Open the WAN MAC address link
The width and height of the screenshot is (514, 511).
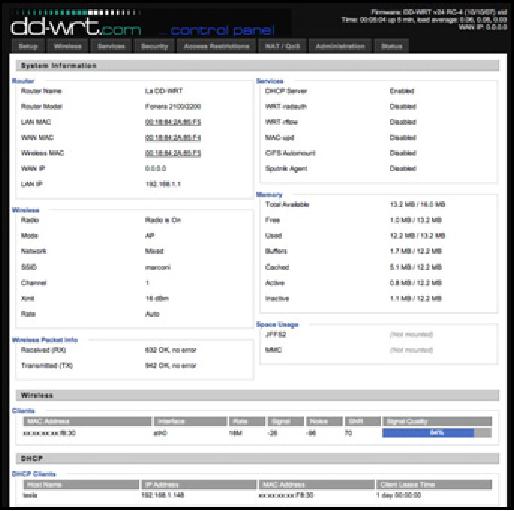click(x=173, y=138)
